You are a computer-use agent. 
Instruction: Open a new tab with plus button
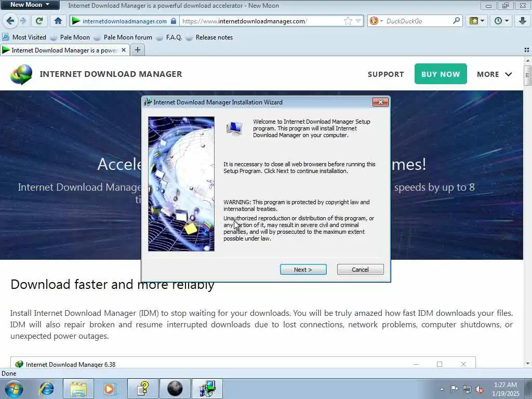coord(137,50)
